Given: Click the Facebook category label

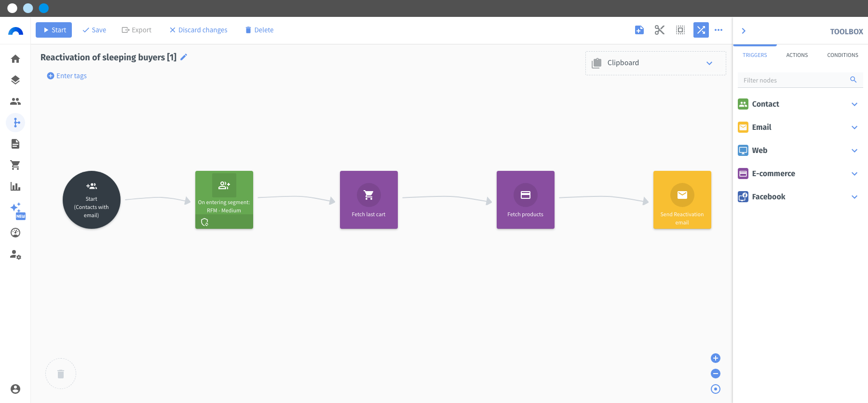Looking at the screenshot, I should pyautogui.click(x=769, y=197).
